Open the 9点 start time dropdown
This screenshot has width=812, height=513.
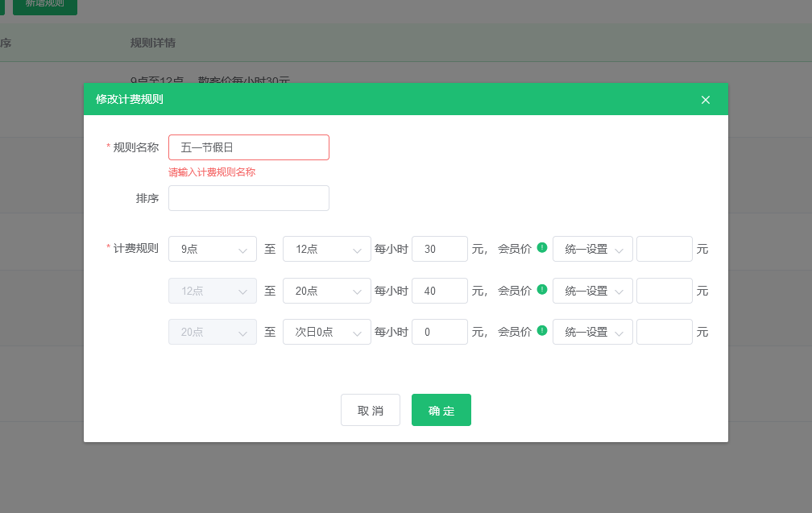coord(213,250)
